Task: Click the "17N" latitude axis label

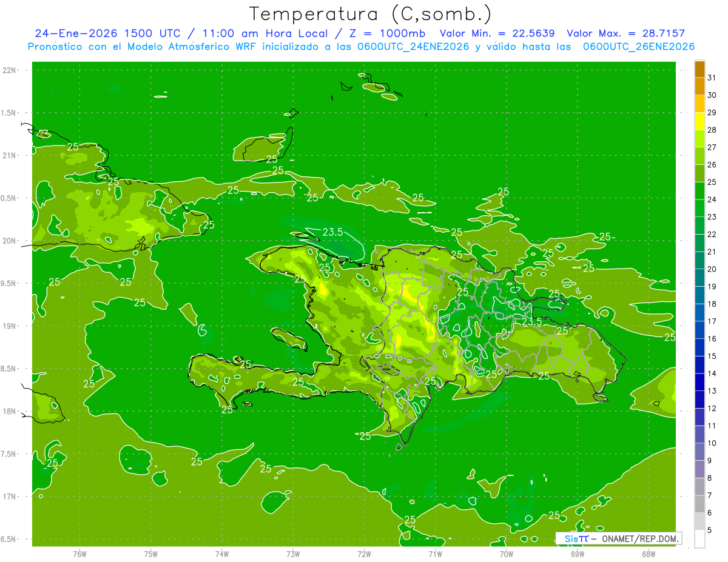Action: tap(8, 497)
